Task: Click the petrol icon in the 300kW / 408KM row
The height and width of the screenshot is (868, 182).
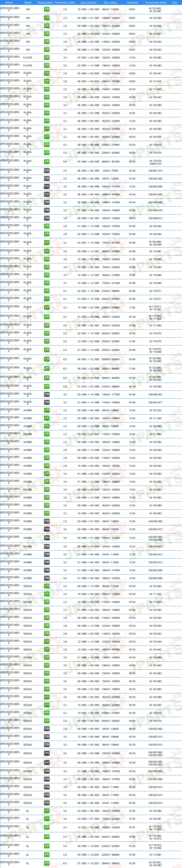Action: click(x=46, y=360)
